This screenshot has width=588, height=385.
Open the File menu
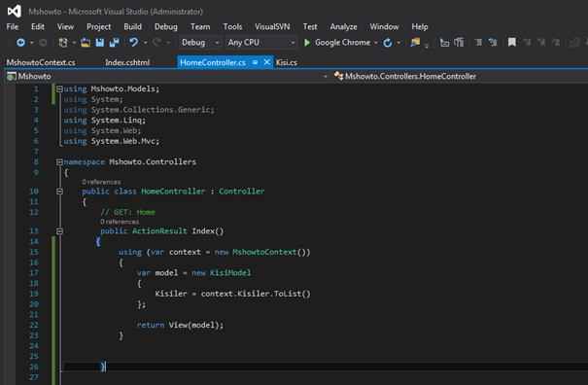[13, 26]
